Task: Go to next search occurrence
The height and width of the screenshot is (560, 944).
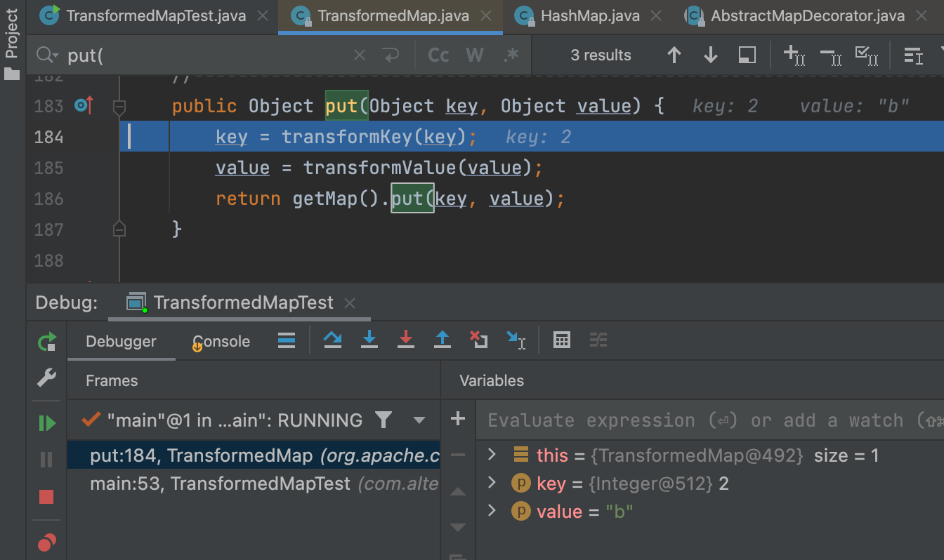Action: point(711,55)
